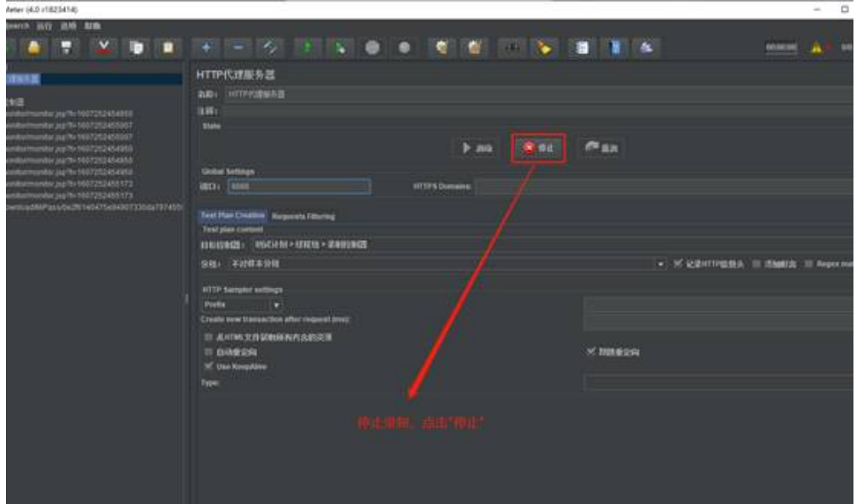Click the 停止 stop button

[538, 148]
